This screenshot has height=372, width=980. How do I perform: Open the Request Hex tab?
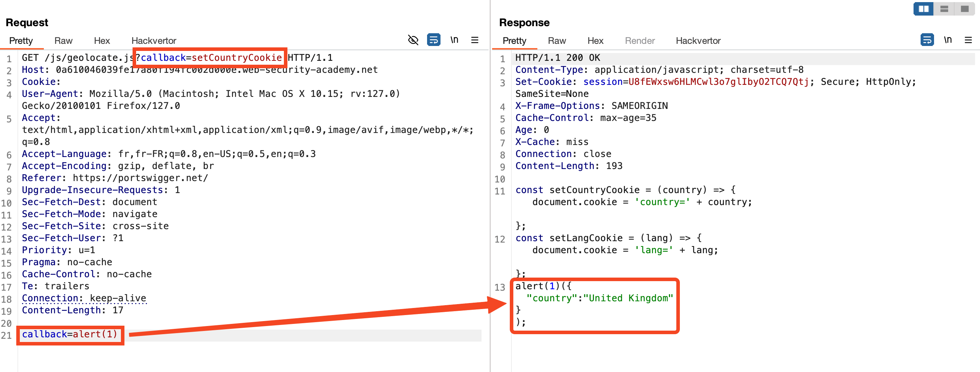(x=101, y=41)
